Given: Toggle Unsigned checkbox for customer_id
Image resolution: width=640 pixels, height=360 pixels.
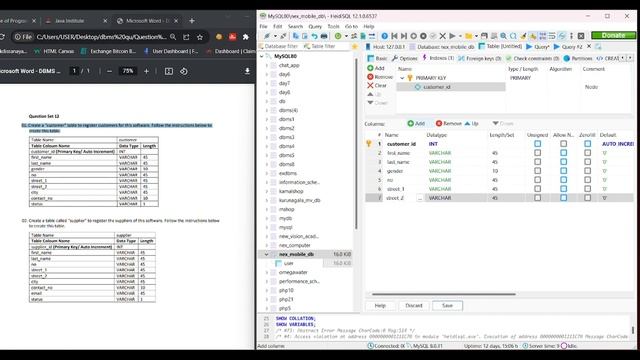Looking at the screenshot, I should coord(538,144).
